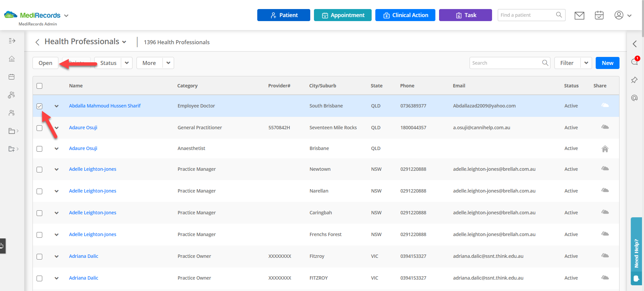Click the @ mentions icon in right sidebar

(634, 98)
